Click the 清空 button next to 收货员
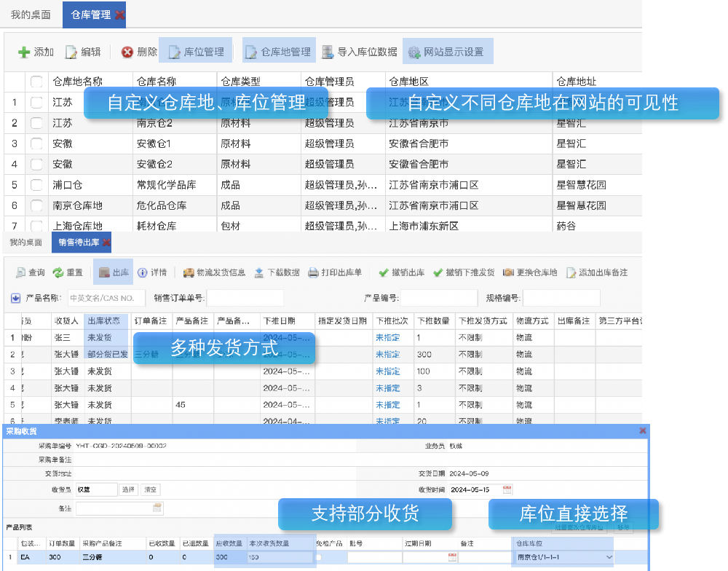This screenshot has width=728, height=571. [151, 489]
